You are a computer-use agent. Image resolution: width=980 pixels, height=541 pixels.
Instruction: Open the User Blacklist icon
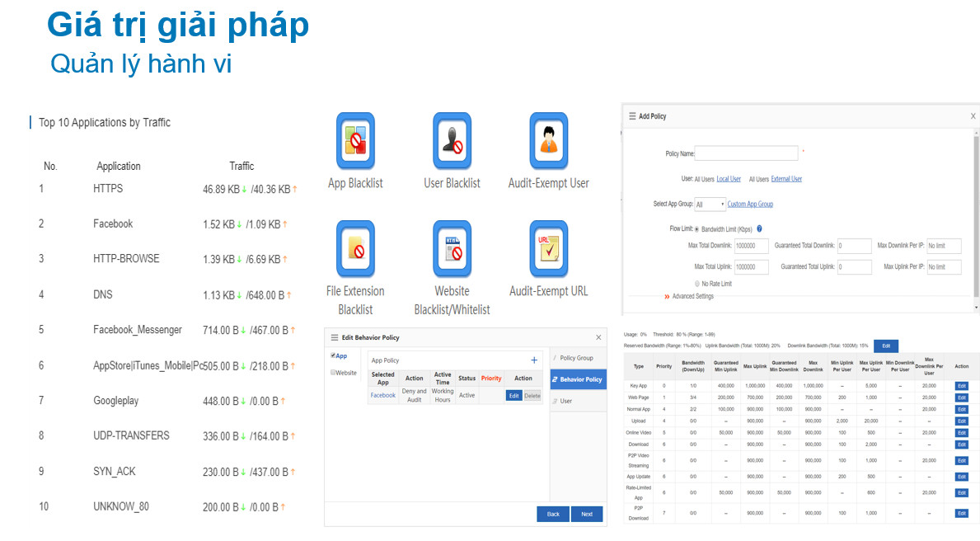pyautogui.click(x=452, y=141)
